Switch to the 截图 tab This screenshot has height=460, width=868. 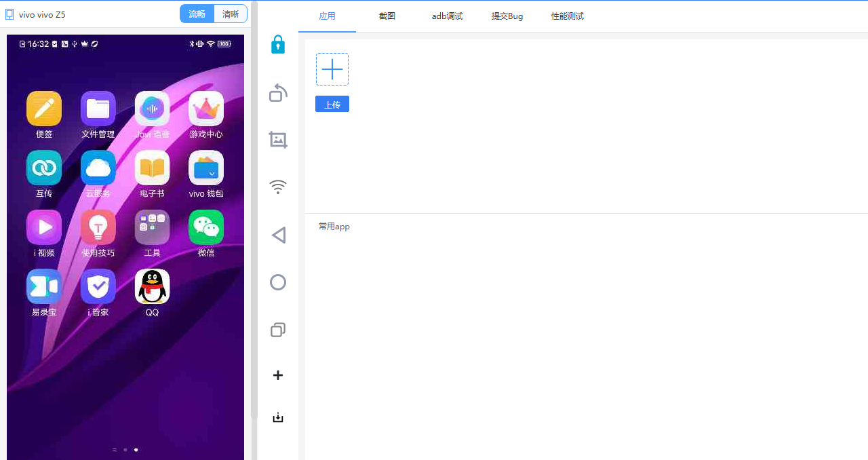387,16
